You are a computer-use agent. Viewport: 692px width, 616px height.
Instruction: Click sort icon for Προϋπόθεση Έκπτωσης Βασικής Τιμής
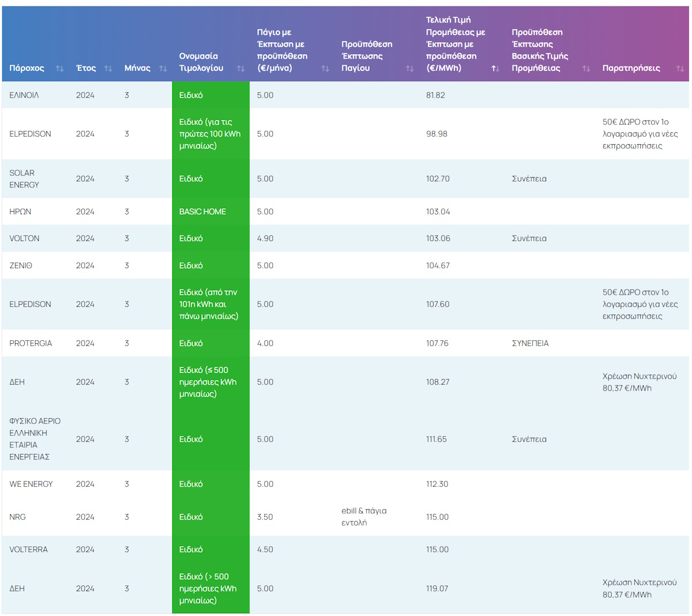coord(586,69)
